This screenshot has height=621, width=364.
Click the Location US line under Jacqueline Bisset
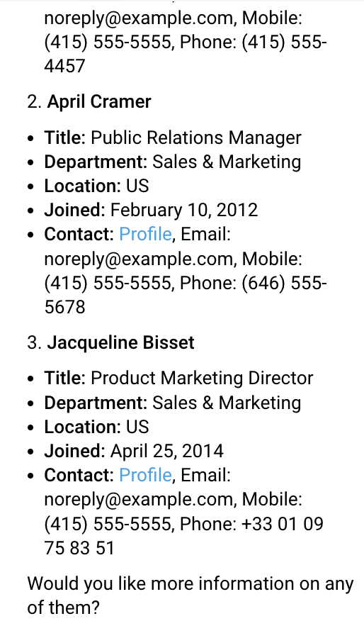[96, 427]
